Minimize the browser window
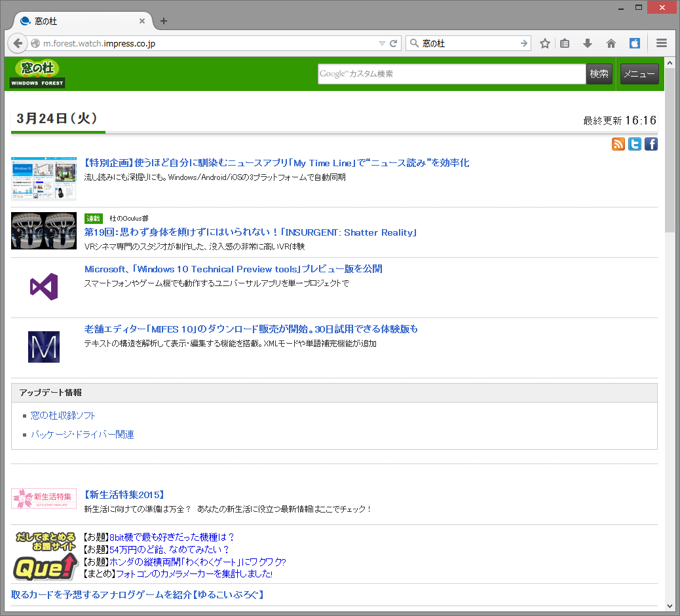Viewport: 680px width, 616px height. (621, 7)
